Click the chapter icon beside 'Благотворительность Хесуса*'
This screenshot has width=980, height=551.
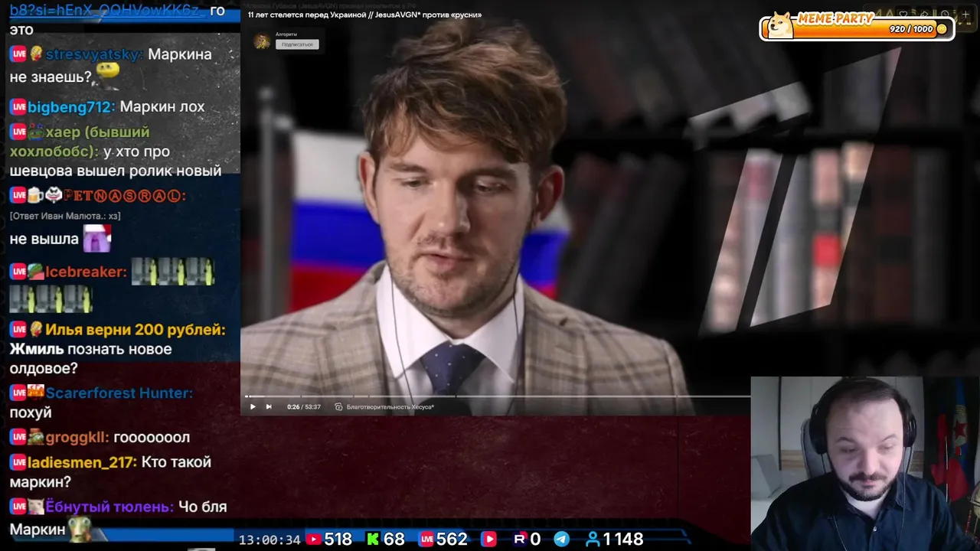(338, 407)
